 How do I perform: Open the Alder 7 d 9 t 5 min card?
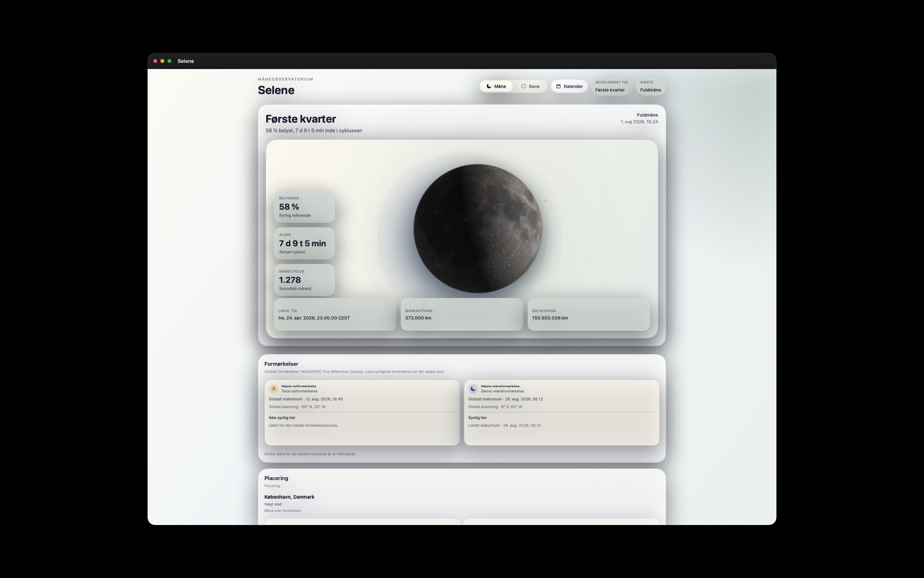tap(304, 243)
